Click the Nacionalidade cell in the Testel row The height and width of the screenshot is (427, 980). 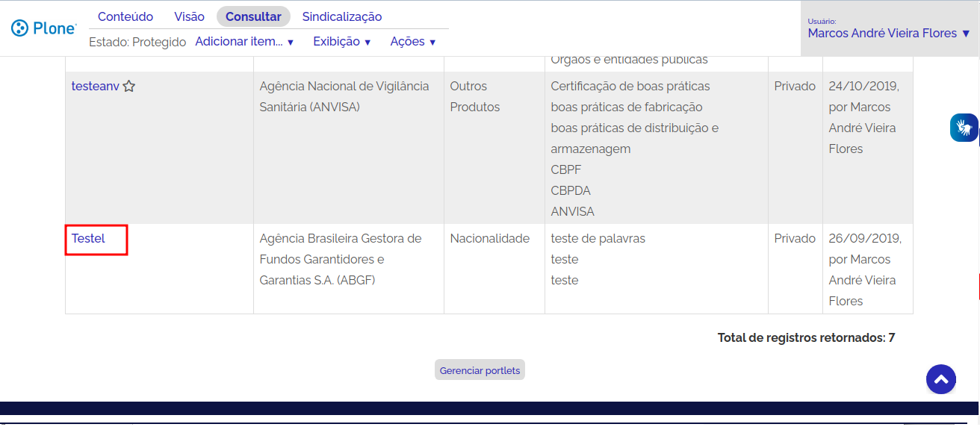pyautogui.click(x=489, y=239)
